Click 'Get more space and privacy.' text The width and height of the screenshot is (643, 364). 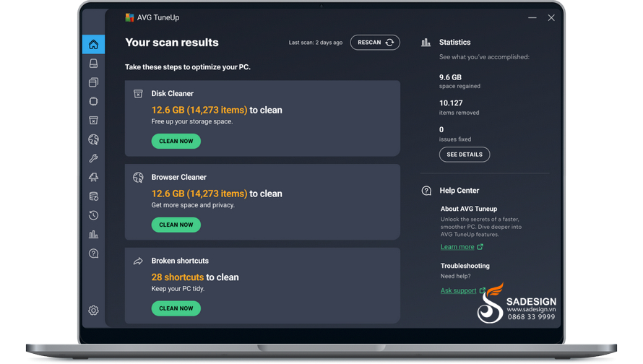(x=193, y=205)
